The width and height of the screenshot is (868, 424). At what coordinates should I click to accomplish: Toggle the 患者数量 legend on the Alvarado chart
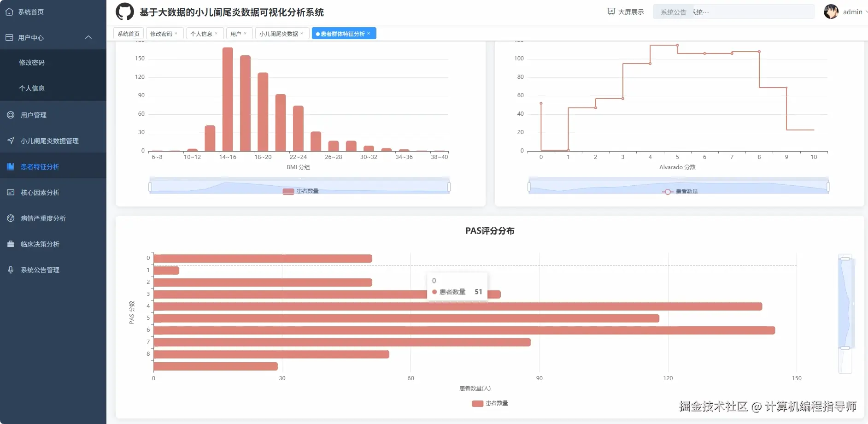point(686,192)
